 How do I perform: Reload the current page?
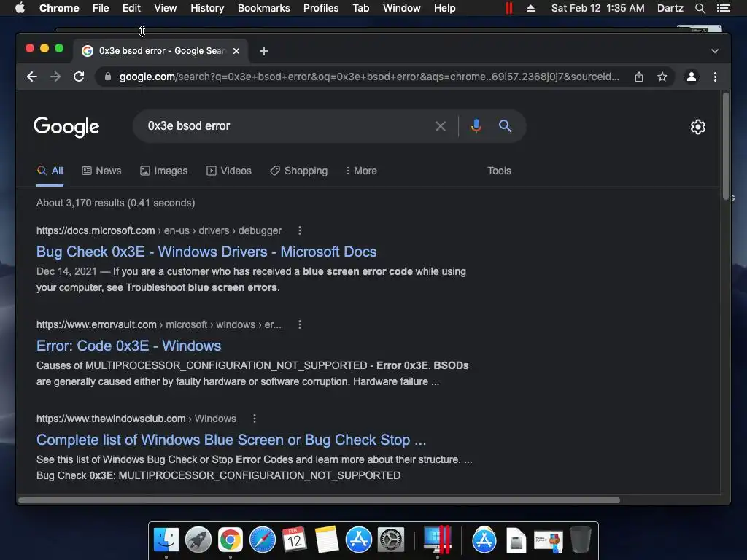click(x=79, y=77)
